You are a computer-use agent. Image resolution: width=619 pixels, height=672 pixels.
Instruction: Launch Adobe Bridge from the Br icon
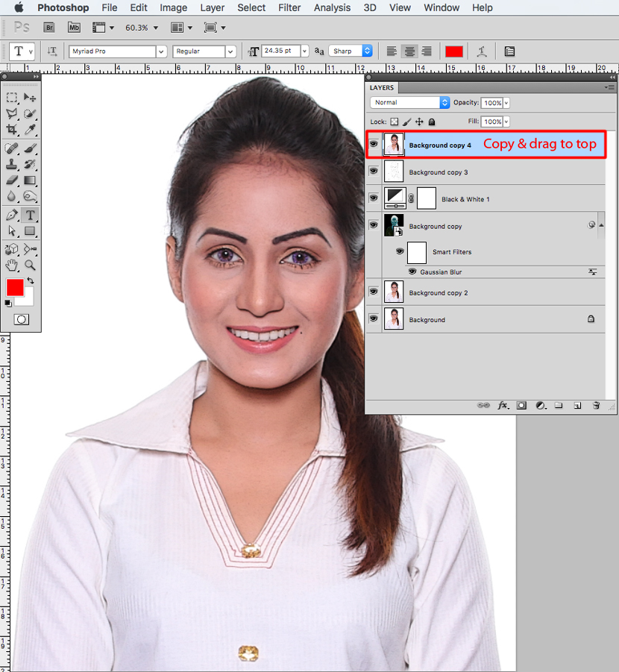pos(49,28)
